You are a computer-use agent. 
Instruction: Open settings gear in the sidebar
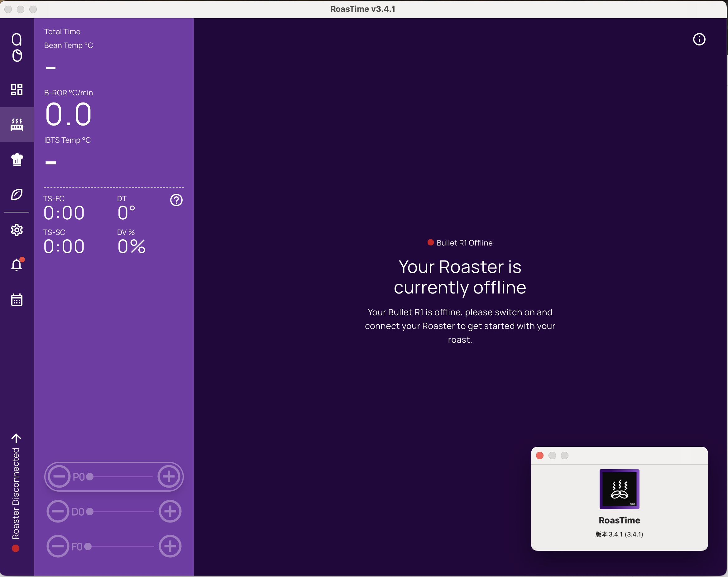[17, 230]
